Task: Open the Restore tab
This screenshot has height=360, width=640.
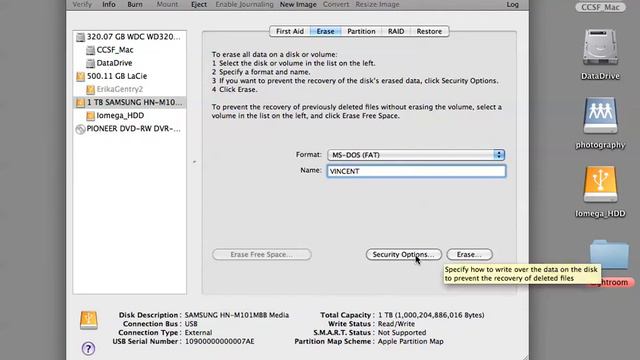Action: pos(429,31)
